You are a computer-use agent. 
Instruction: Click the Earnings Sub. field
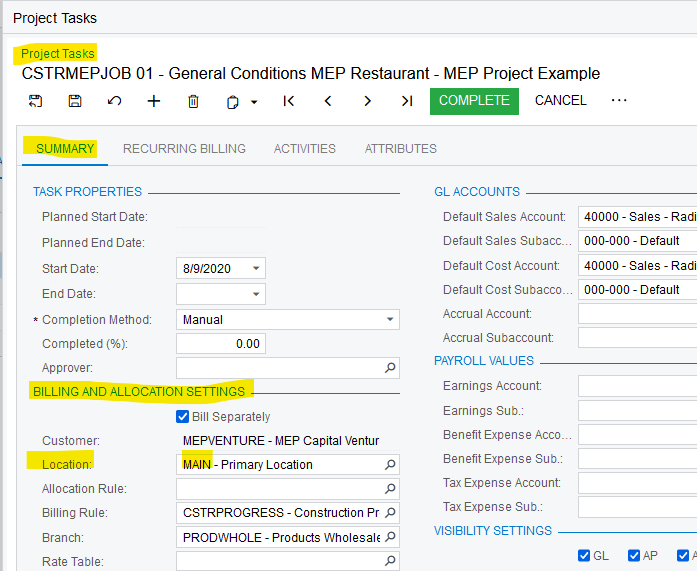pyautogui.click(x=637, y=411)
